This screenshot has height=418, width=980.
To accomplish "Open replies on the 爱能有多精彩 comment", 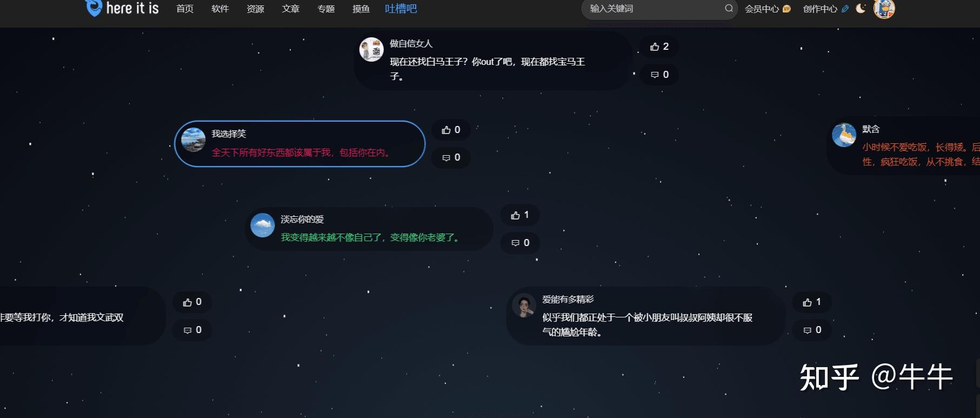I will [811, 330].
